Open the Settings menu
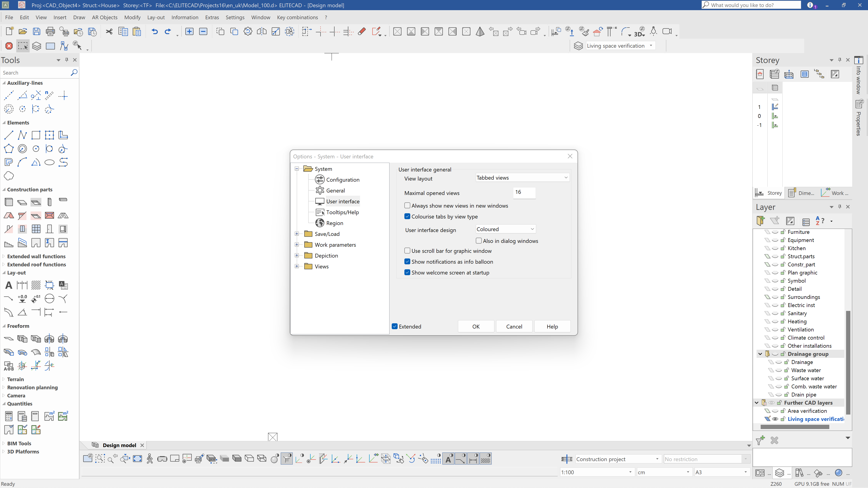 tap(235, 17)
